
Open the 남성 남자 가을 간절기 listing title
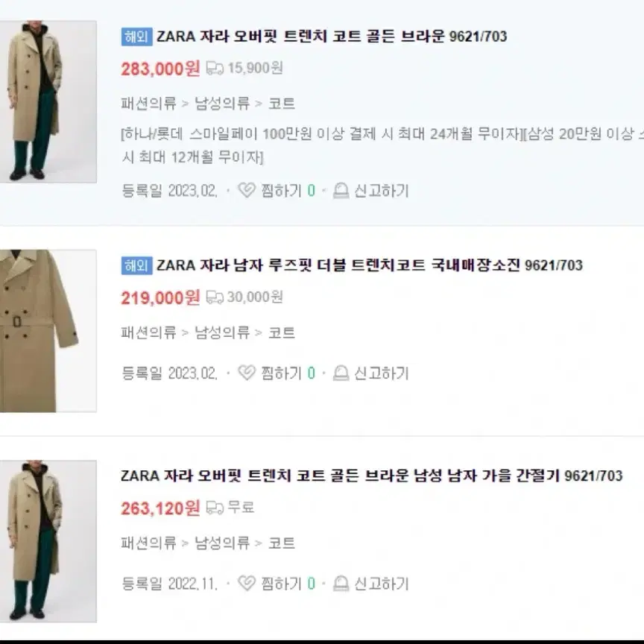pos(372,476)
